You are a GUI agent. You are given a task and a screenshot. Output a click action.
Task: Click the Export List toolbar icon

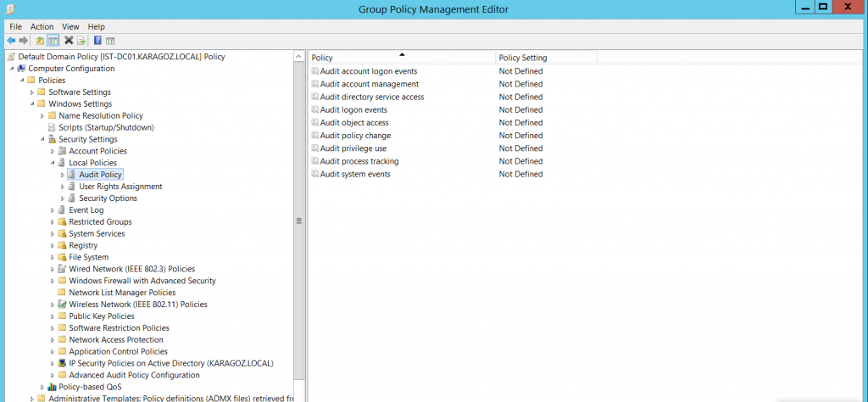tap(81, 41)
